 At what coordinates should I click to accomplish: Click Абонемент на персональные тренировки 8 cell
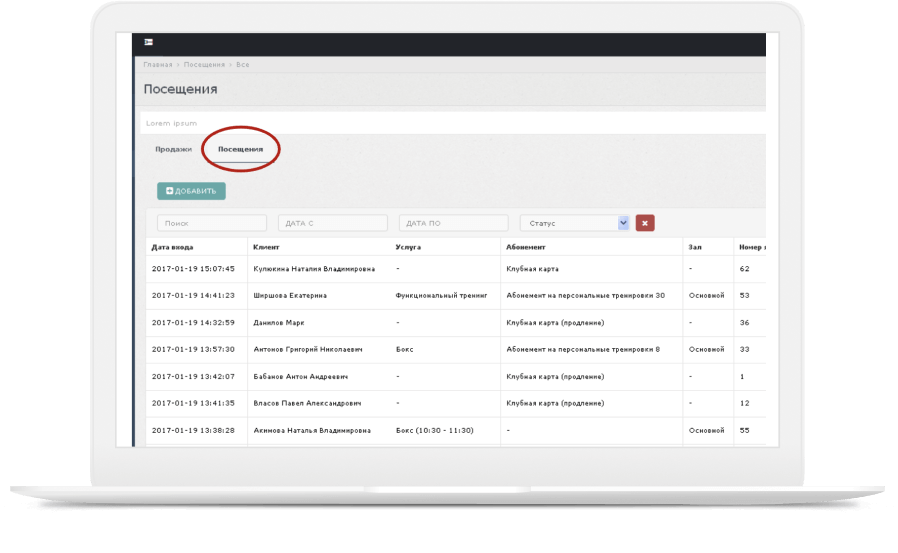click(583, 349)
